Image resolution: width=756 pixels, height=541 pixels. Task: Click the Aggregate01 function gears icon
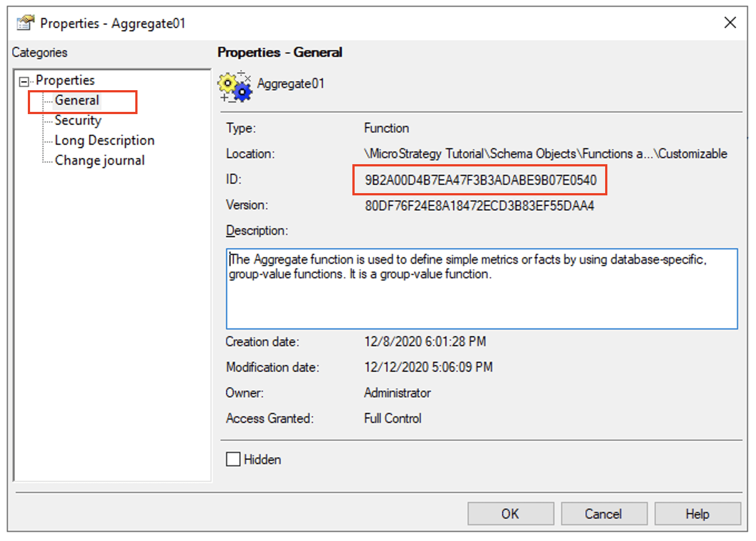[x=234, y=87]
